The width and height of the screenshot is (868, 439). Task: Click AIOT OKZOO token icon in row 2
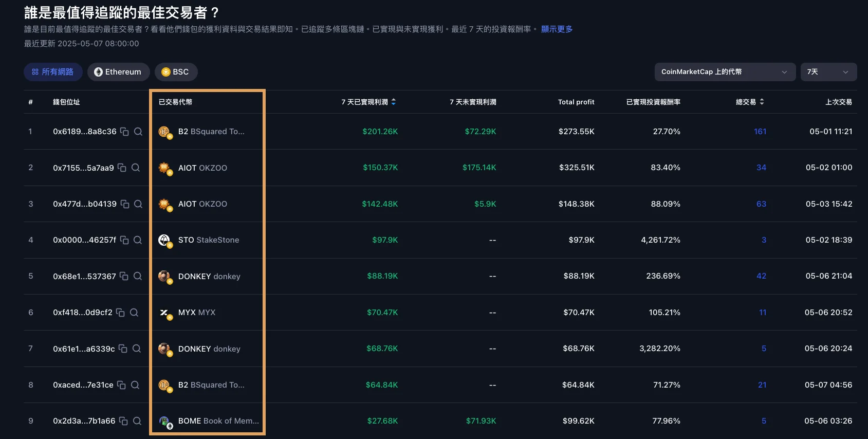tap(165, 169)
